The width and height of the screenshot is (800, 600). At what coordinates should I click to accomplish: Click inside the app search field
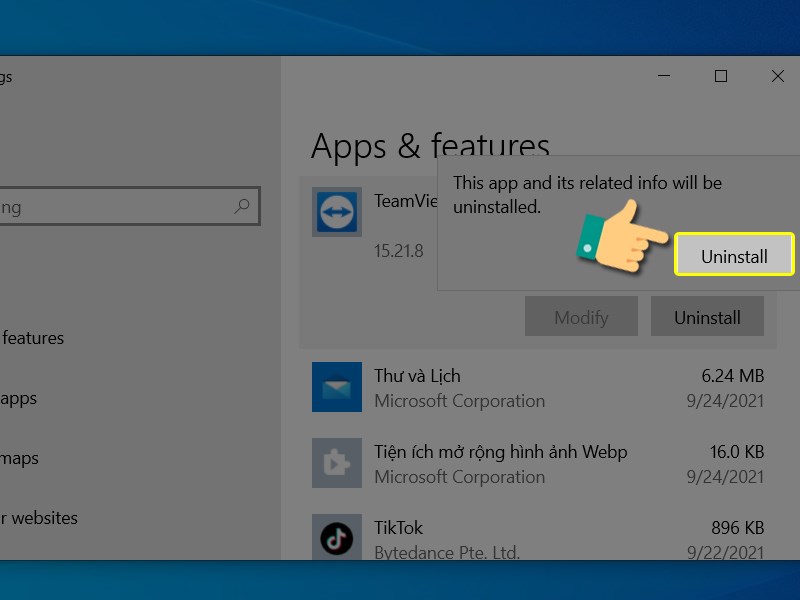point(120,207)
